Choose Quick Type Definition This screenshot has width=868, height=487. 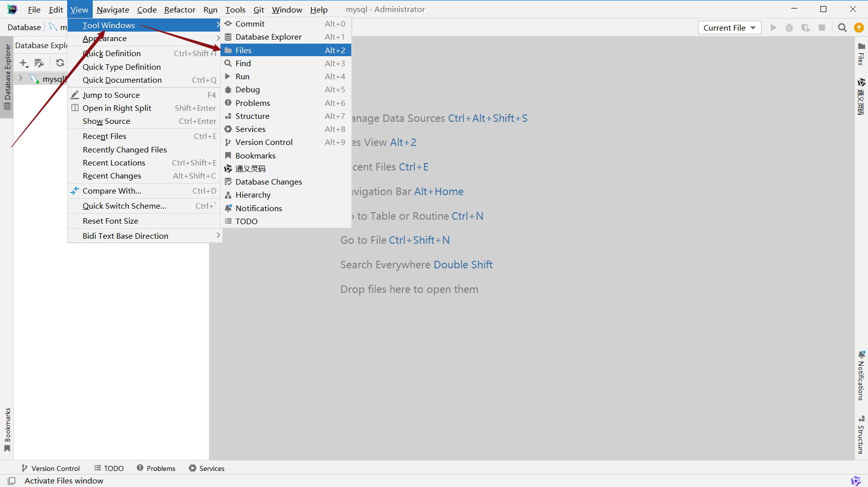[x=144, y=67]
